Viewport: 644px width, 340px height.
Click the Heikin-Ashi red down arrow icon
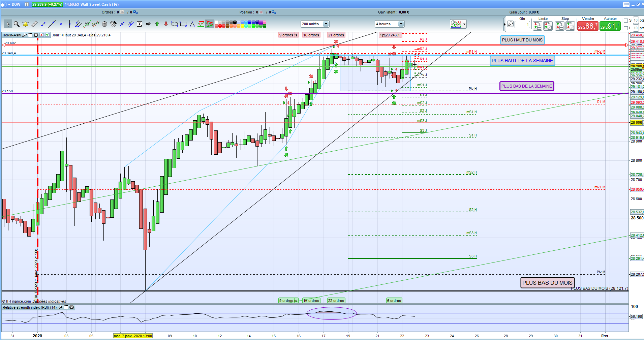click(41, 35)
